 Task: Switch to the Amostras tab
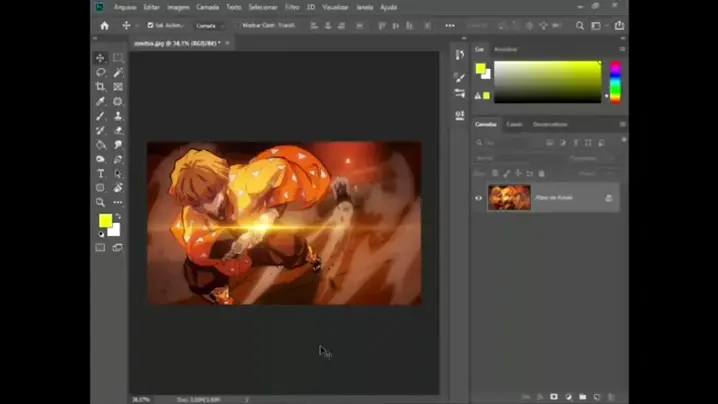(x=506, y=49)
